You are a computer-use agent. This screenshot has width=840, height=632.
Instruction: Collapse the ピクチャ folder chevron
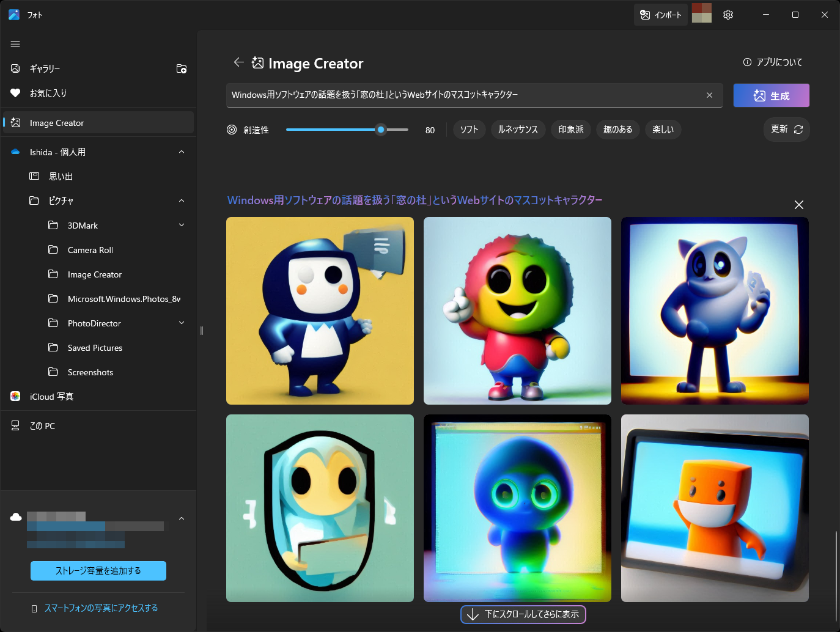click(x=182, y=200)
